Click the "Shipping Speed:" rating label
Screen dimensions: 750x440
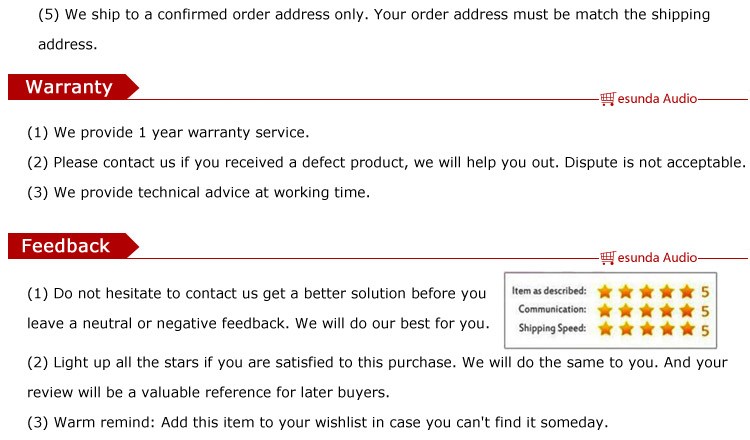(551, 328)
